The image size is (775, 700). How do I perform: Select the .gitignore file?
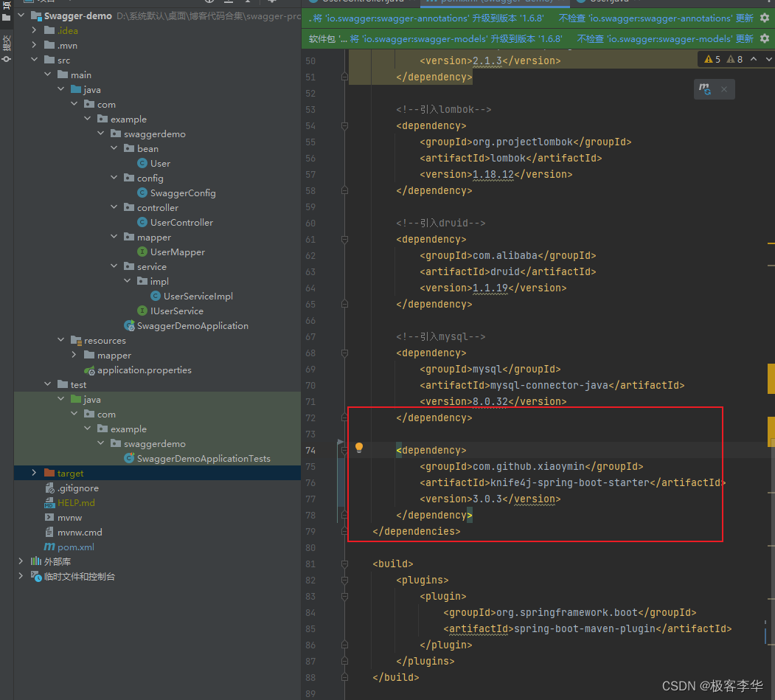77,488
